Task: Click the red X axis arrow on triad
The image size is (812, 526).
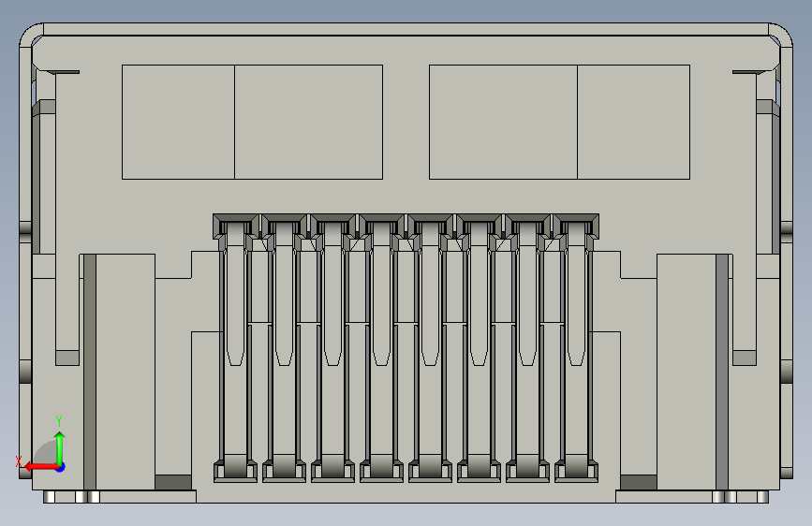Action: (40, 467)
